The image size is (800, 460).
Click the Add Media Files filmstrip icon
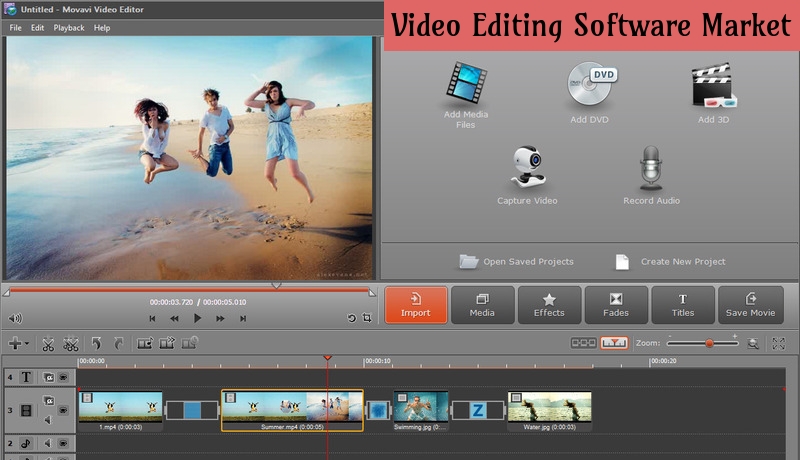[x=466, y=83]
